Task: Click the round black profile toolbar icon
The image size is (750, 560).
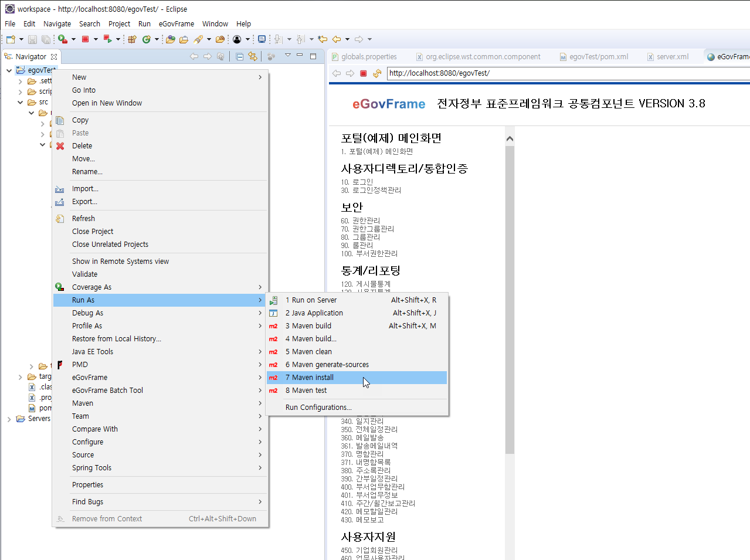Action: coord(237,39)
